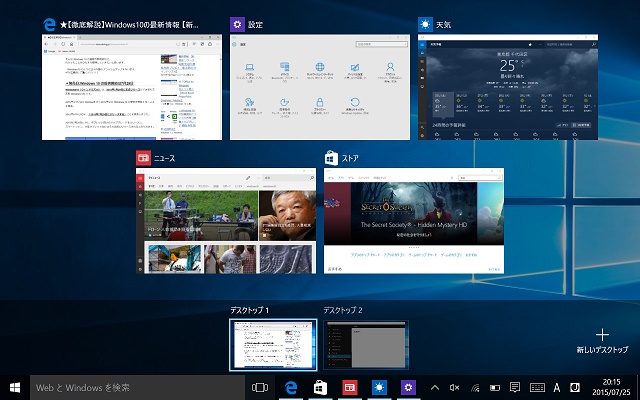Select the Edge browser window preview
The width and height of the screenshot is (640, 400).
[x=132, y=87]
